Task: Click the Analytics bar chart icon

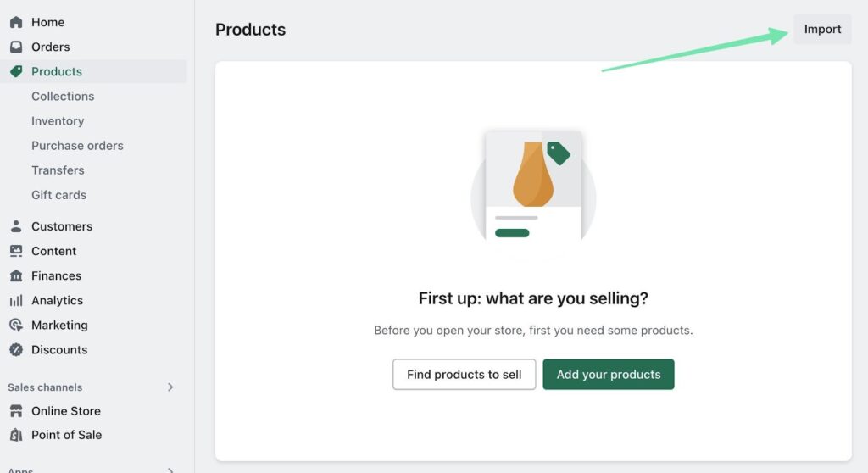Action: [x=16, y=300]
